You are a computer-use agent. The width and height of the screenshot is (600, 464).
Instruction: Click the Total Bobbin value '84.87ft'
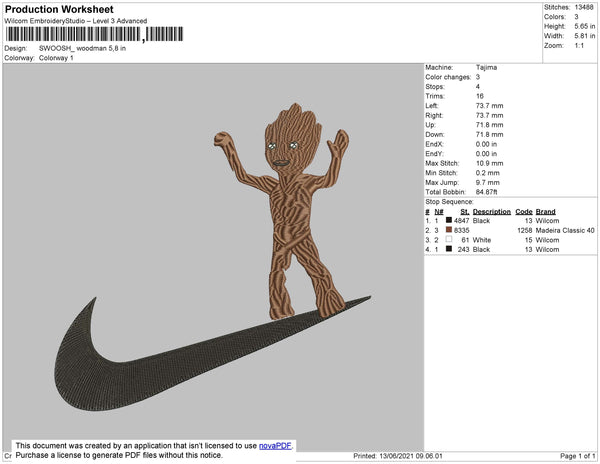coord(486,192)
